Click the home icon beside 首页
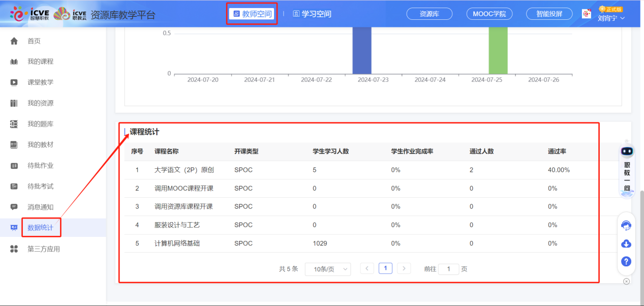Screen dimensions: 644x306 point(14,41)
